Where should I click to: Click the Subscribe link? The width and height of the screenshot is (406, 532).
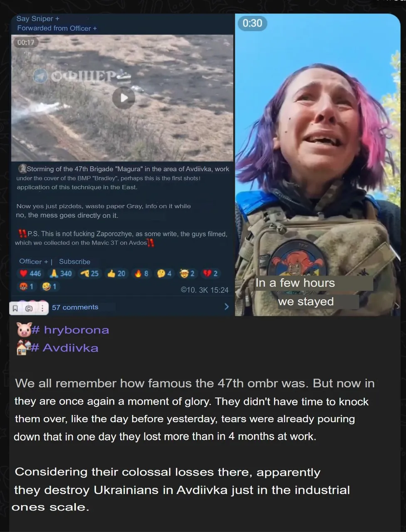point(74,261)
